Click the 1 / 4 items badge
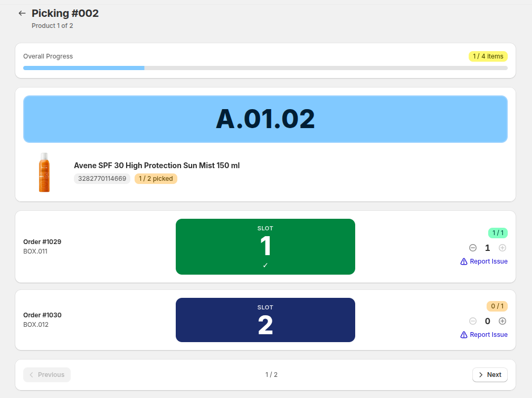The height and width of the screenshot is (398, 532). [488, 56]
